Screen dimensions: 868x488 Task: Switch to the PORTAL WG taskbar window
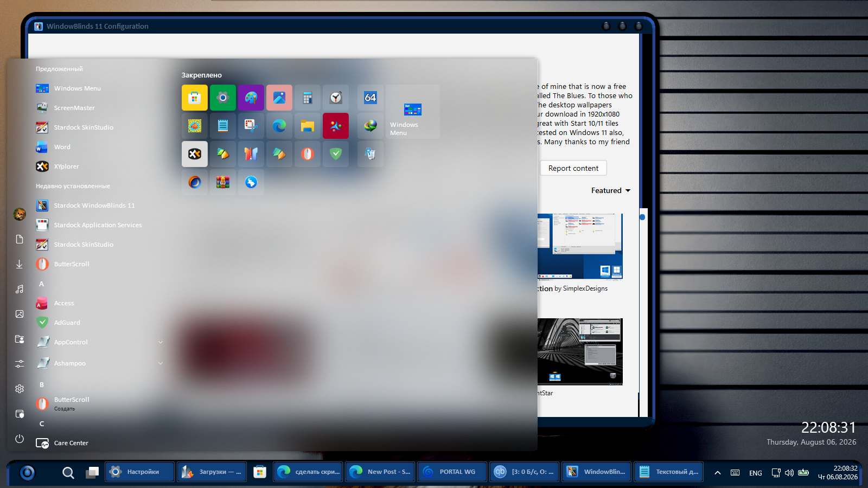click(452, 472)
